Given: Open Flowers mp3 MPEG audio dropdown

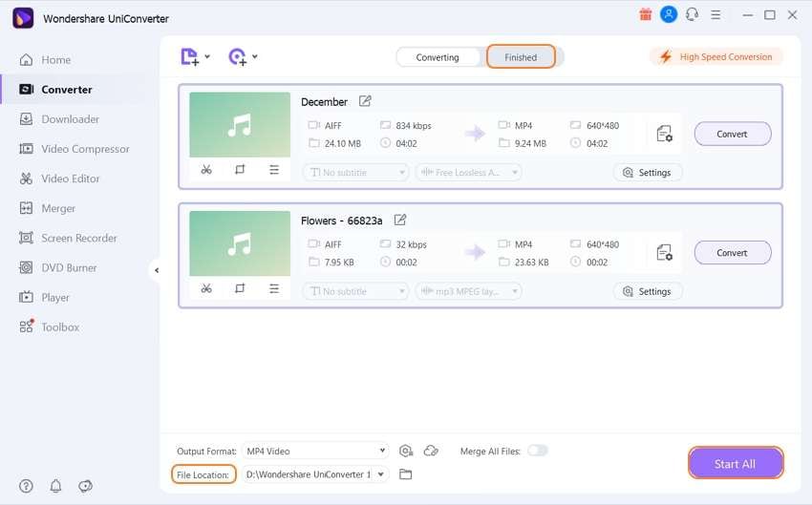Looking at the screenshot, I should point(468,291).
